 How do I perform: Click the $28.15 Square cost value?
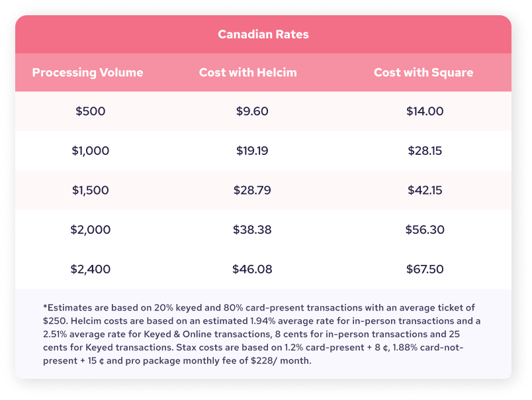click(425, 150)
